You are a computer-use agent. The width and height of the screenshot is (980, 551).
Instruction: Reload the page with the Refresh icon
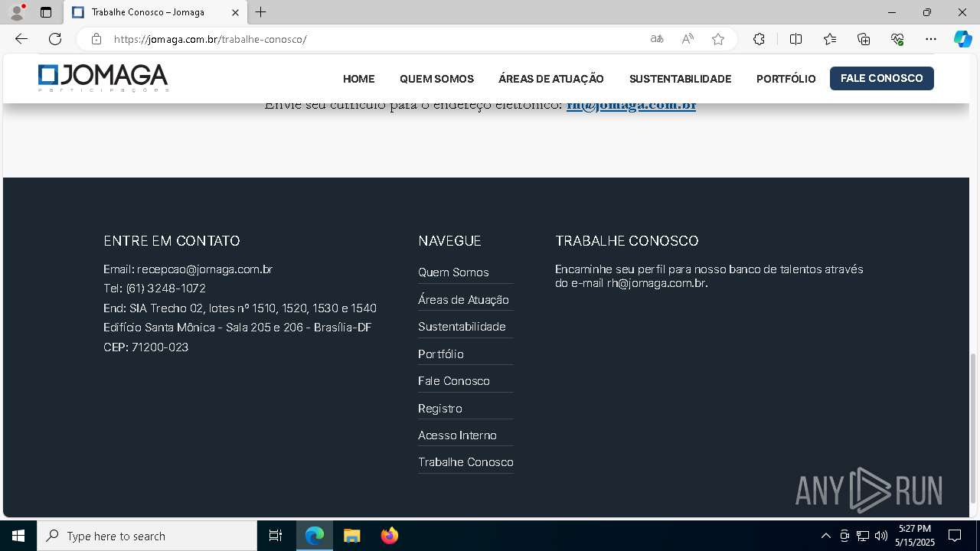tap(55, 39)
